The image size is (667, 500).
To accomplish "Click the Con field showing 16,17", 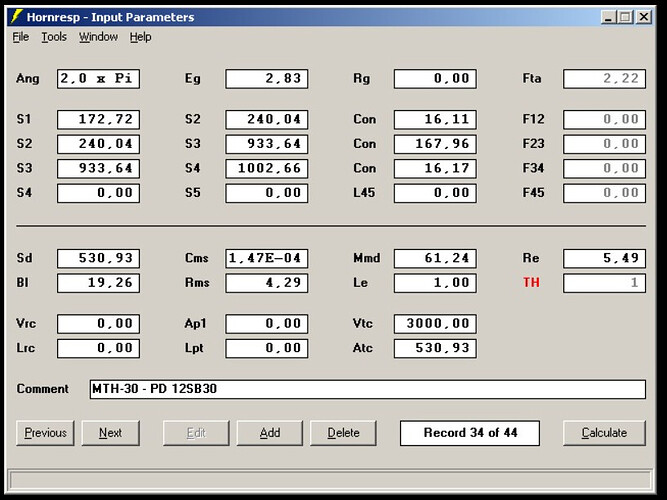I will click(x=435, y=169).
